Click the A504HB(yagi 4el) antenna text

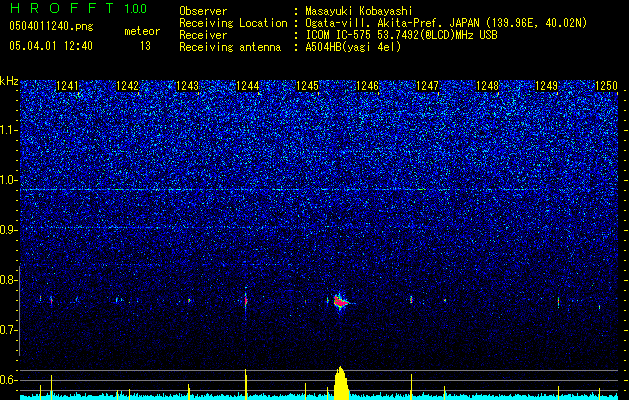(353, 47)
